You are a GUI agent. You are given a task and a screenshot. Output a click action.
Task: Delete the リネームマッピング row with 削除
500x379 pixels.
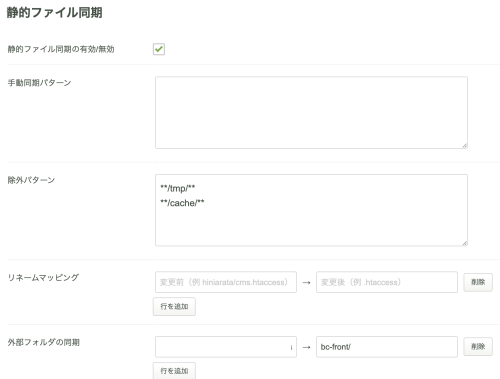[478, 282]
